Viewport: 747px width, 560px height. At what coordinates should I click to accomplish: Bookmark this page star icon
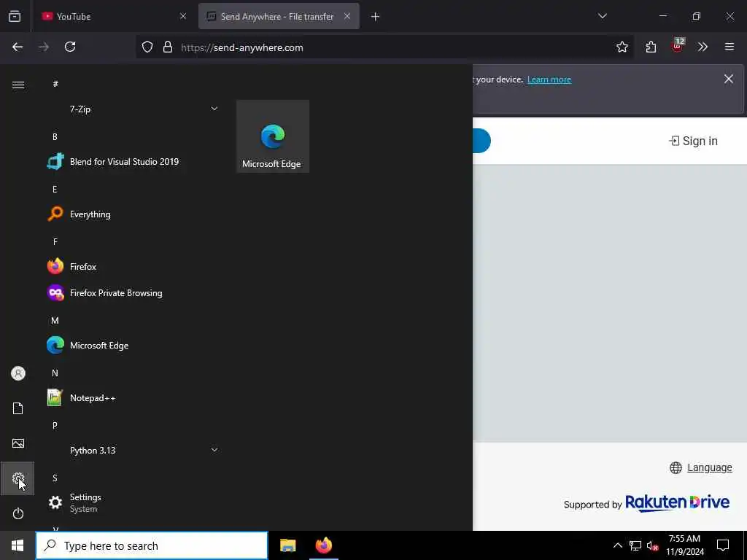tap(622, 47)
